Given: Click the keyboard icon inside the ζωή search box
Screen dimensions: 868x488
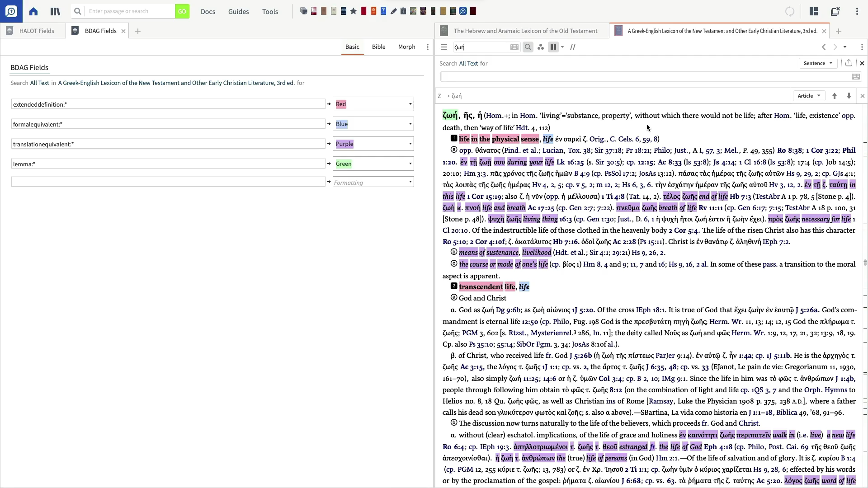Looking at the screenshot, I should [515, 47].
